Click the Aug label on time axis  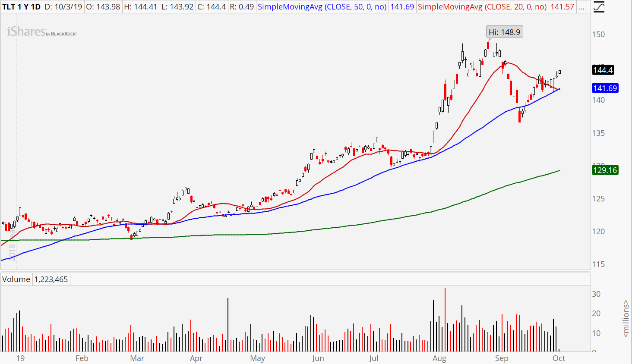click(x=439, y=358)
